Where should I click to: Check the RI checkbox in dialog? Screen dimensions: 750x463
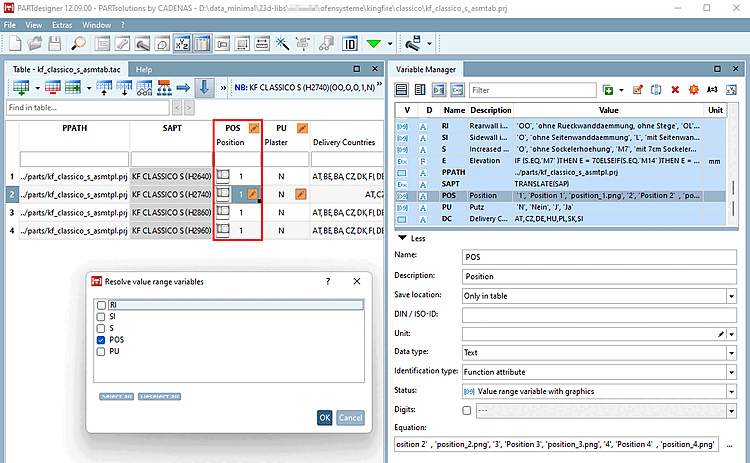[99, 305]
